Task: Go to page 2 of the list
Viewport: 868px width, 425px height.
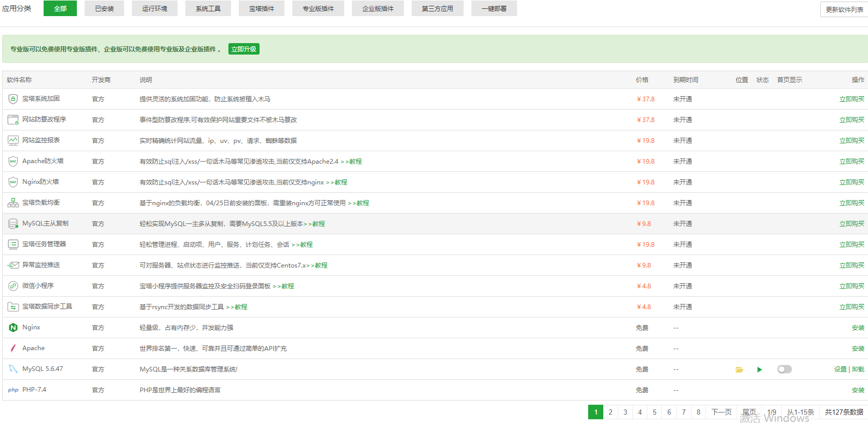Action: (611, 412)
